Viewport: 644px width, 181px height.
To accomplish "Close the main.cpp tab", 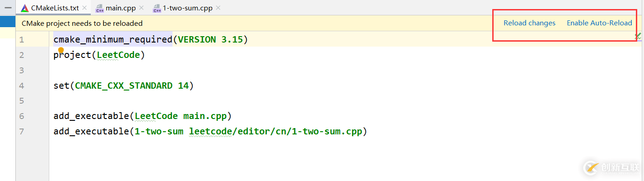I will coord(141,8).
